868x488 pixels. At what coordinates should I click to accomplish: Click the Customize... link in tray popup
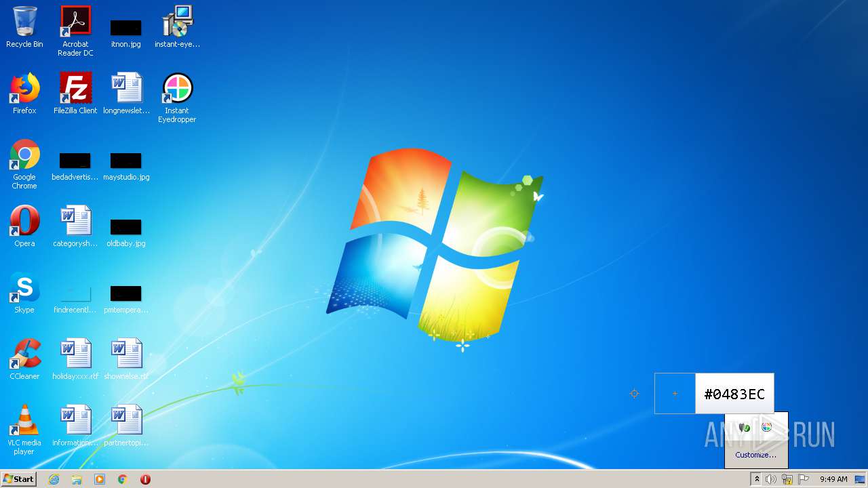[x=756, y=455]
